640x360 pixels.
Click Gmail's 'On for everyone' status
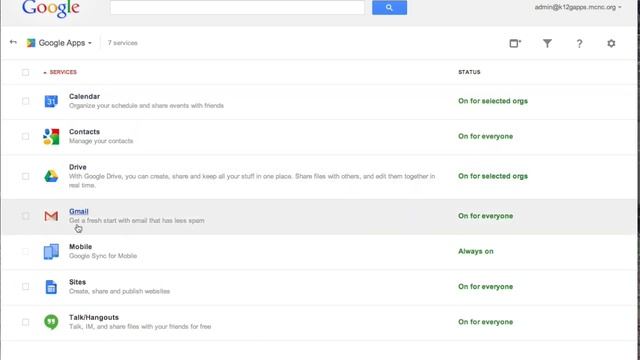pos(485,216)
